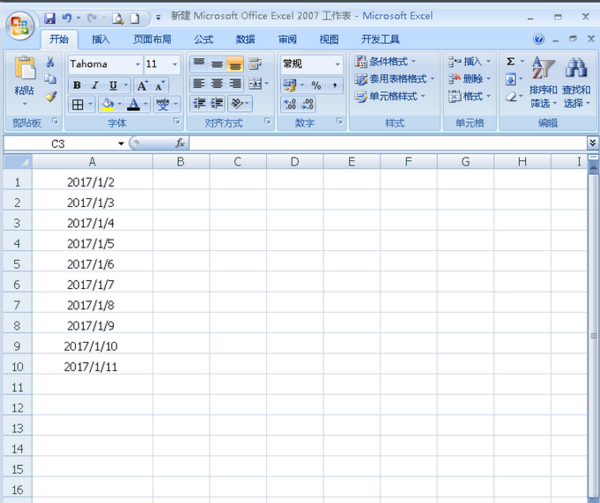Viewport: 600px width, 503px height.
Task: Save the workbook from the quick access toolbar
Action: [x=50, y=18]
